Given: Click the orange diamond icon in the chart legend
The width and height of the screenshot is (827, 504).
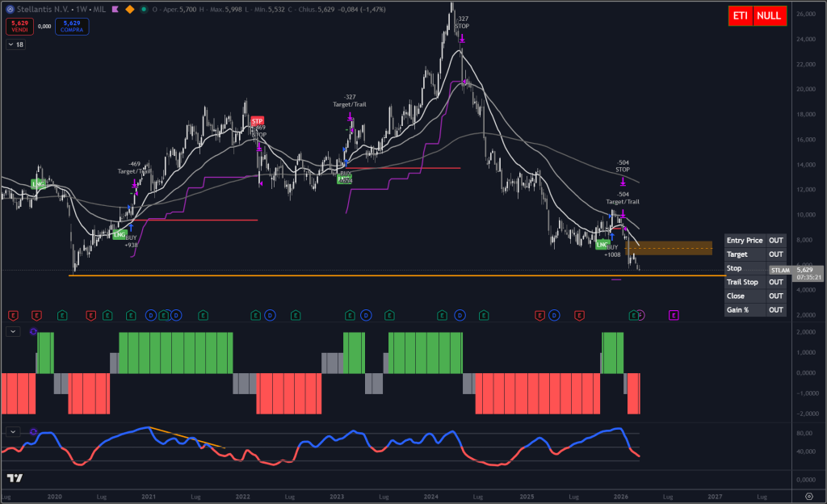Looking at the screenshot, I should coord(128,10).
